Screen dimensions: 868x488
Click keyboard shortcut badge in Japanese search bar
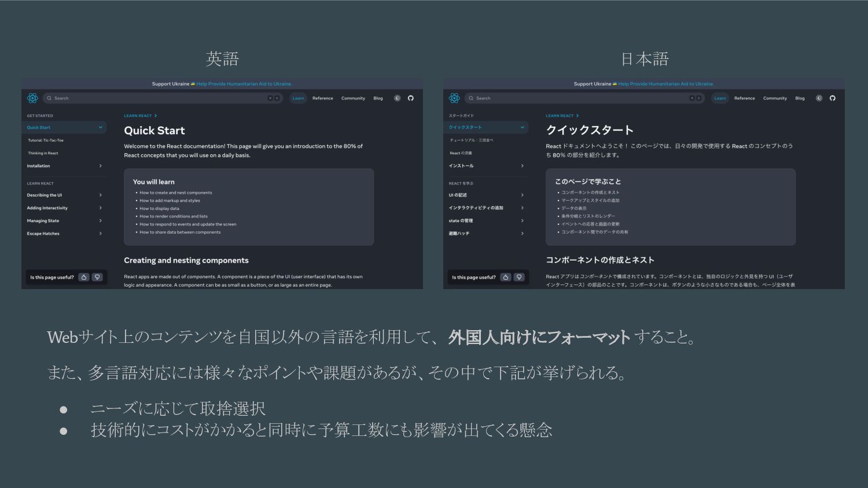tap(695, 98)
